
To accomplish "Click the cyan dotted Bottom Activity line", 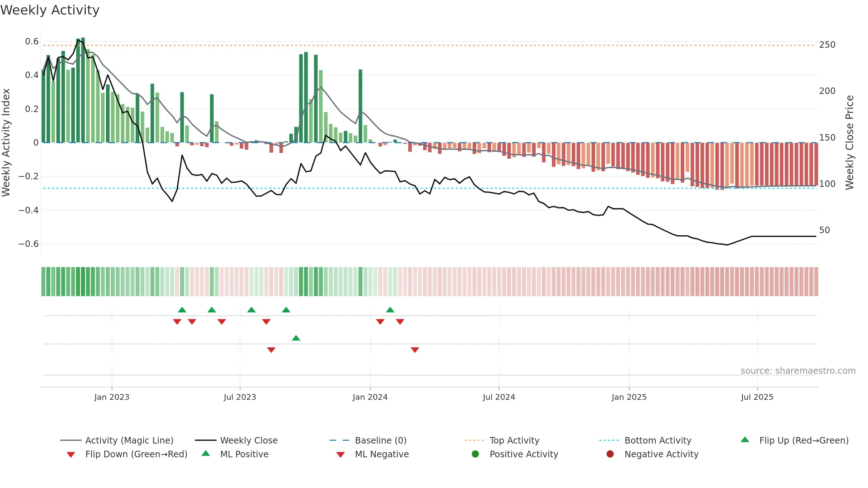I will [x=430, y=188].
